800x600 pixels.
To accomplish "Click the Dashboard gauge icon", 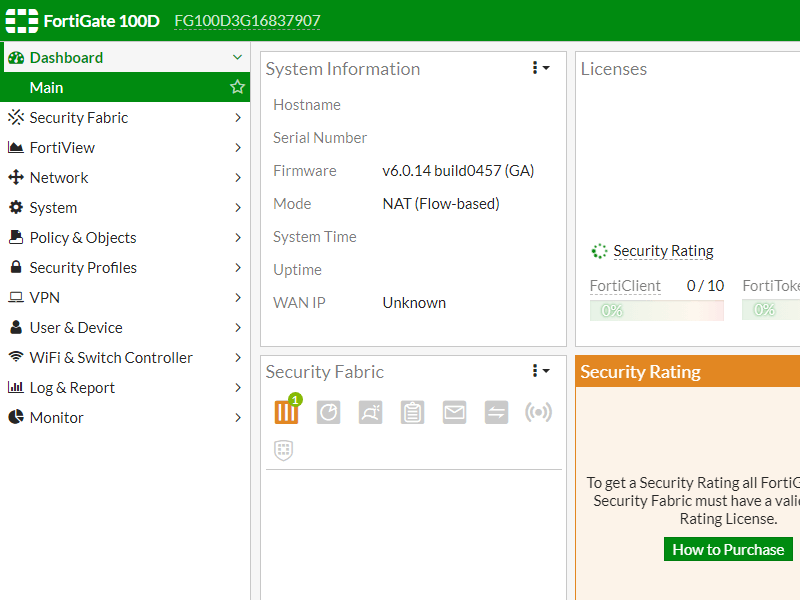I will point(16,58).
